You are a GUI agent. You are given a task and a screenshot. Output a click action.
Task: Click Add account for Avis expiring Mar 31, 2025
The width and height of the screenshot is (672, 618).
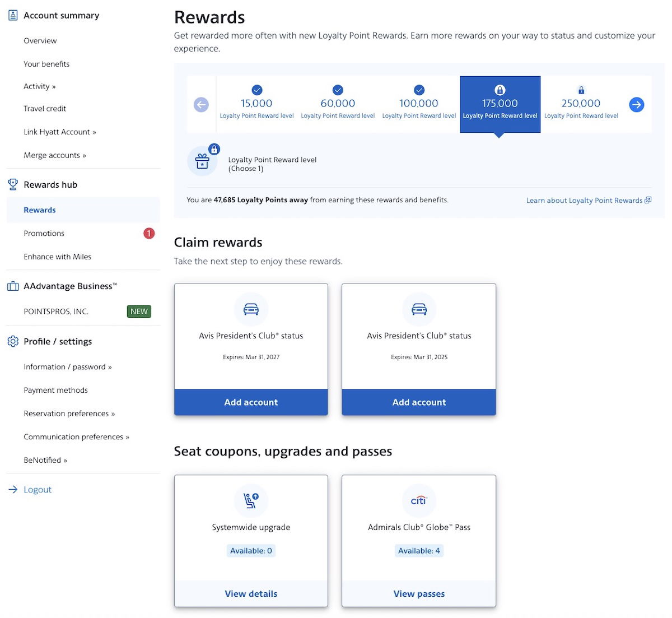tap(419, 402)
